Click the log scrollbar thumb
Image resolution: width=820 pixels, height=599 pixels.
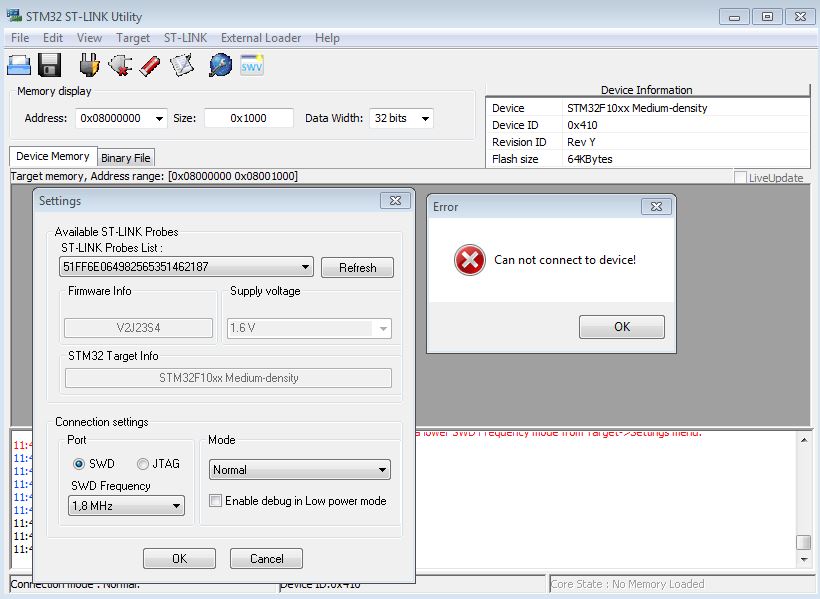click(x=803, y=542)
